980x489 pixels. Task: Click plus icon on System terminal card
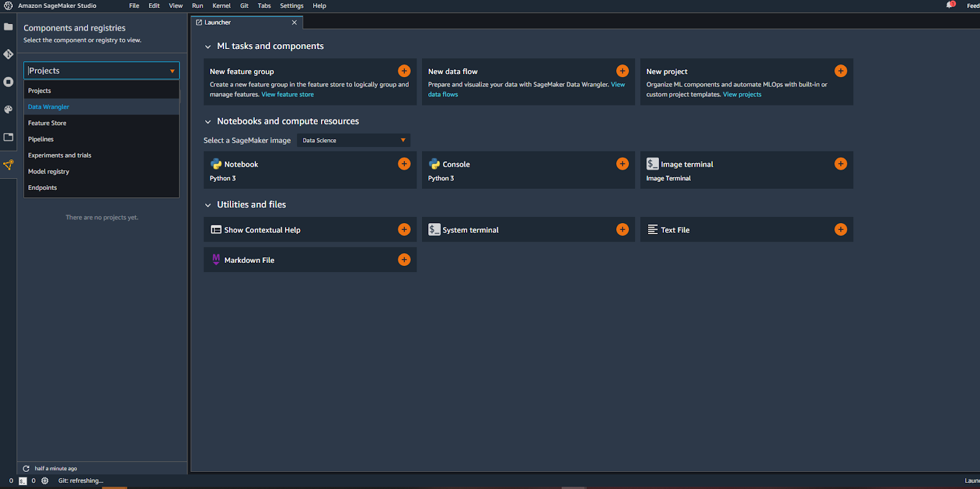(622, 229)
